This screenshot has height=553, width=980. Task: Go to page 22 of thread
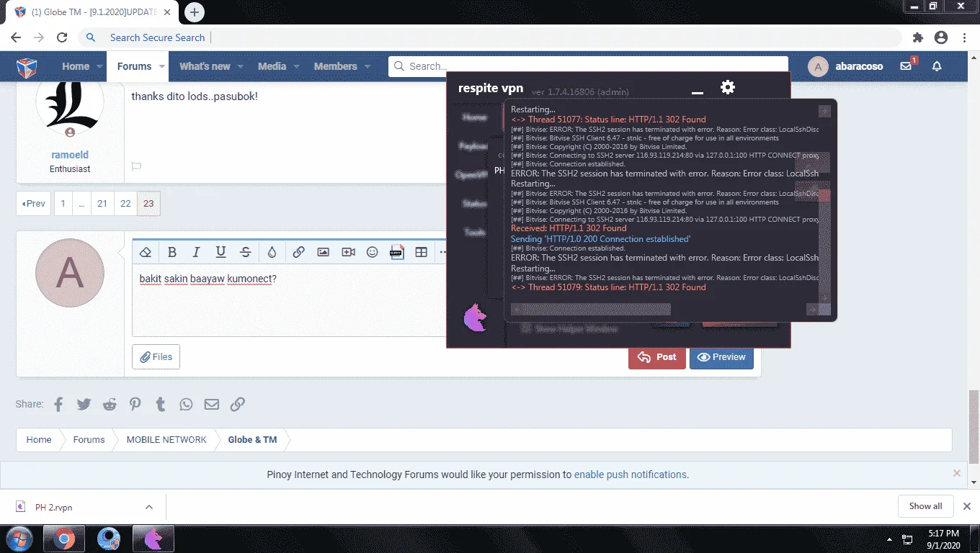(125, 204)
